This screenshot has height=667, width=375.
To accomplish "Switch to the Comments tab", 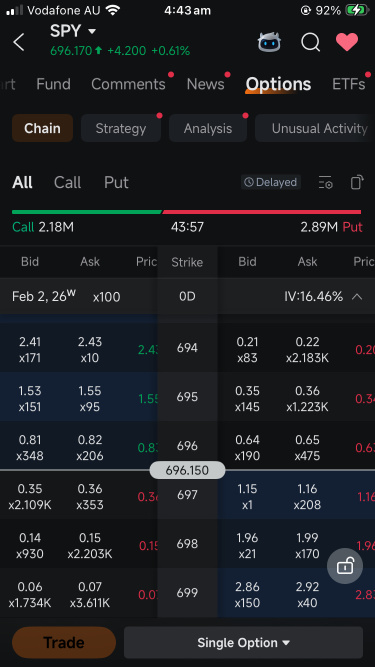I will [128, 84].
